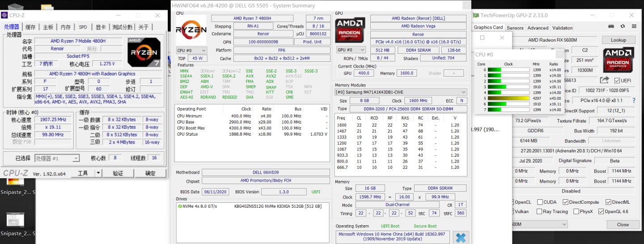Open the 显卡 tab in CPU-Z
Screen dimensions: 644x244
pos(101,27)
